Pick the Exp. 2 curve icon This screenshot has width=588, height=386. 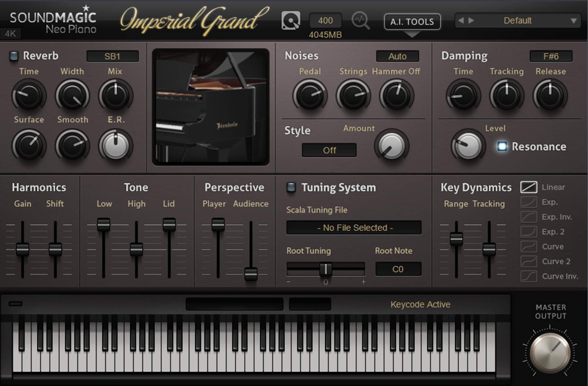pyautogui.click(x=529, y=232)
